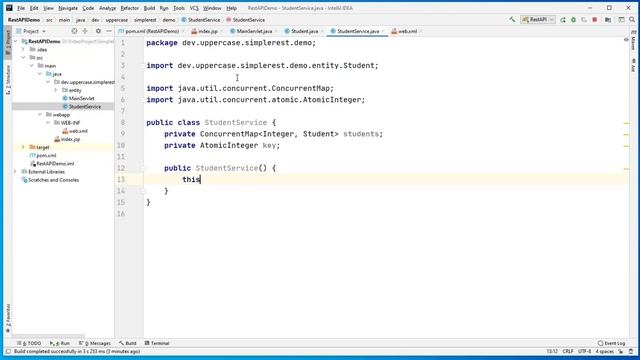Switch to index.jsp editor tab
640x360 pixels.
point(208,31)
